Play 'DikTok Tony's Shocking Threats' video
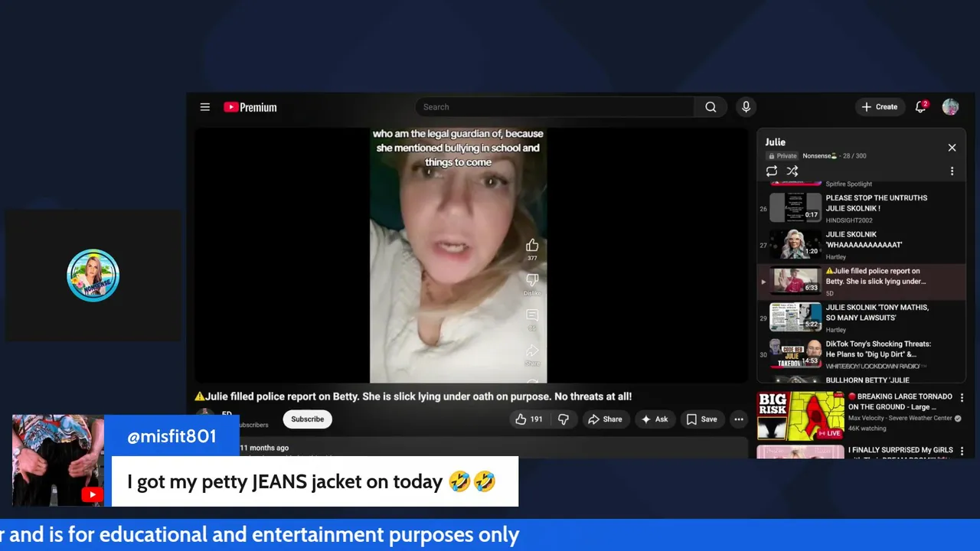The image size is (980, 551). click(861, 354)
